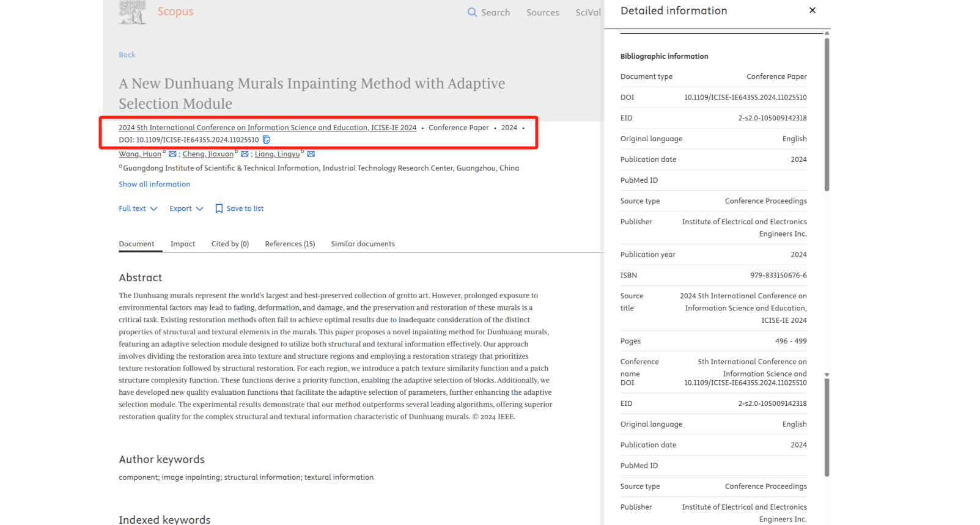The width and height of the screenshot is (980, 525).
Task: Click the Bibliographic information heading
Action: click(664, 56)
